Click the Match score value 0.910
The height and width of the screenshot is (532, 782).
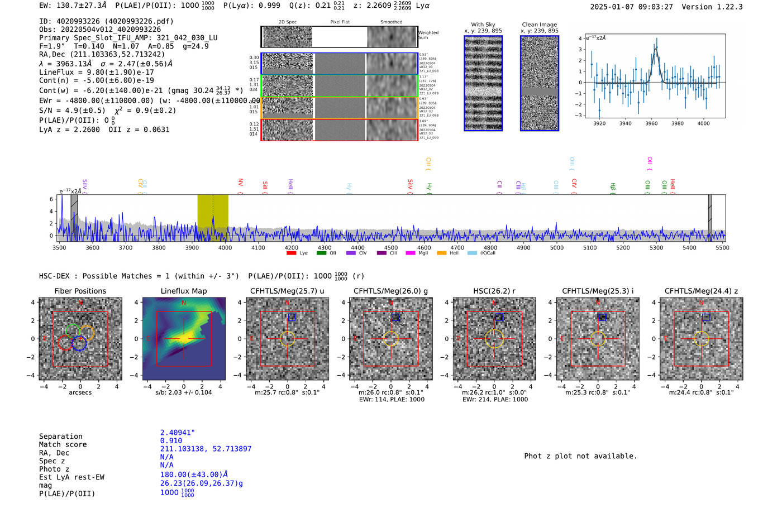tap(171, 440)
